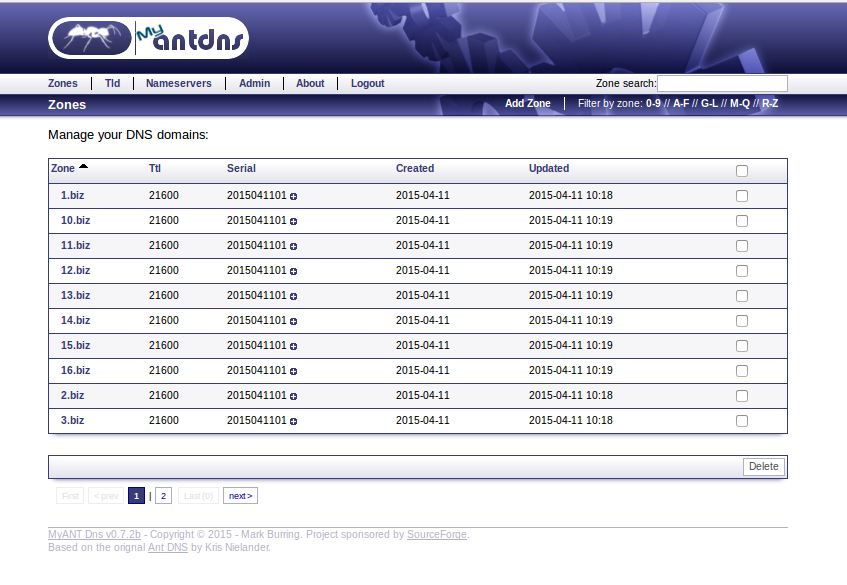
Task: Increment the serial number for 12.biz
Action: tap(292, 271)
